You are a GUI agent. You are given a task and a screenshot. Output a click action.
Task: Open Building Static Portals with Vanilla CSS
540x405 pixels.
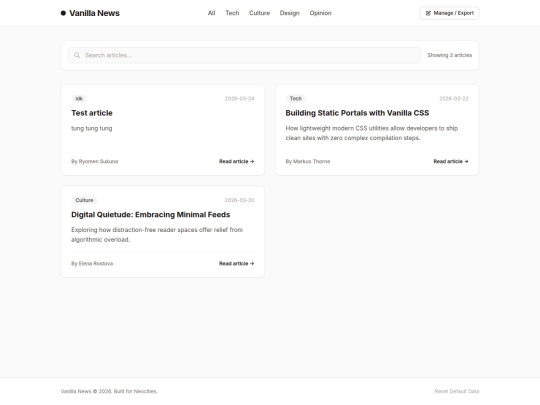click(357, 113)
